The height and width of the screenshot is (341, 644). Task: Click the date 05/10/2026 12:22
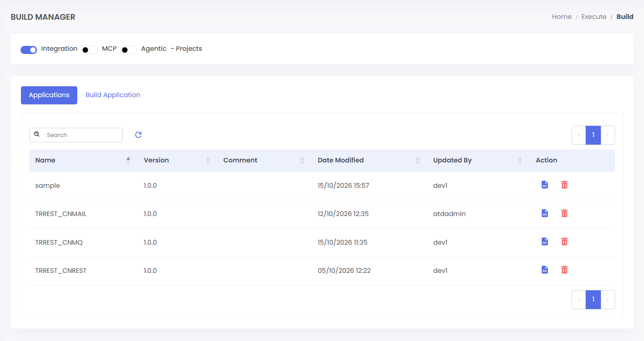pos(344,270)
